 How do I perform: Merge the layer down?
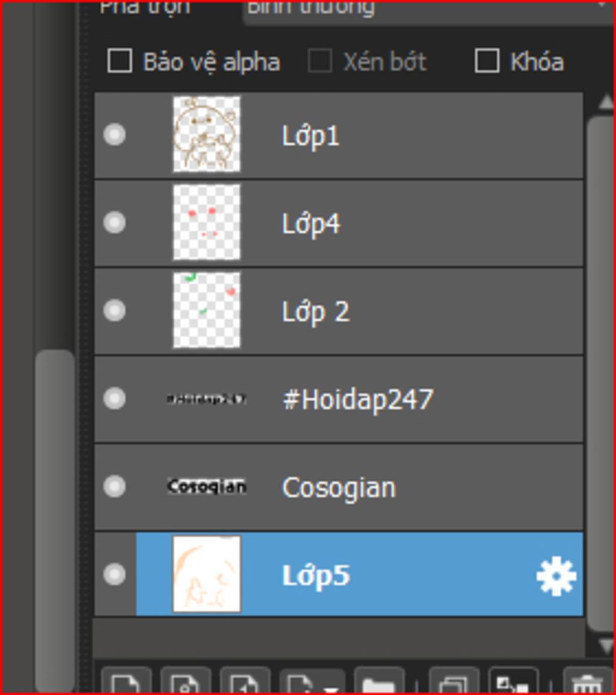(x=513, y=681)
